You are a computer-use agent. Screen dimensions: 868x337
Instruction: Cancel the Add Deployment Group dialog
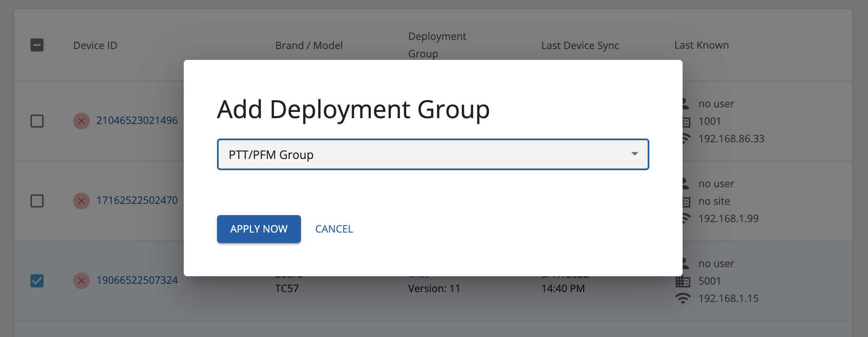tap(334, 229)
